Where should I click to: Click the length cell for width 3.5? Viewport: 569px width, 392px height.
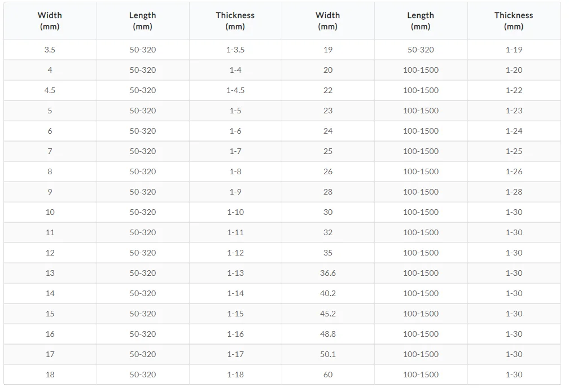tap(142, 50)
